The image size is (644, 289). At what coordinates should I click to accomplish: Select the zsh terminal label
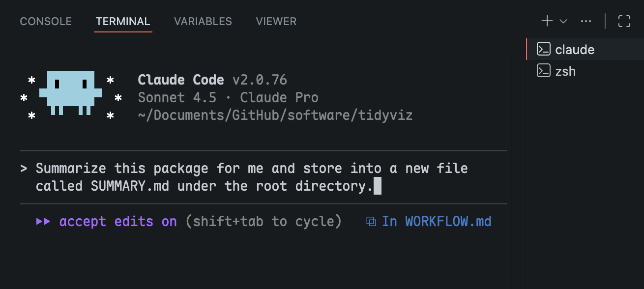point(565,71)
